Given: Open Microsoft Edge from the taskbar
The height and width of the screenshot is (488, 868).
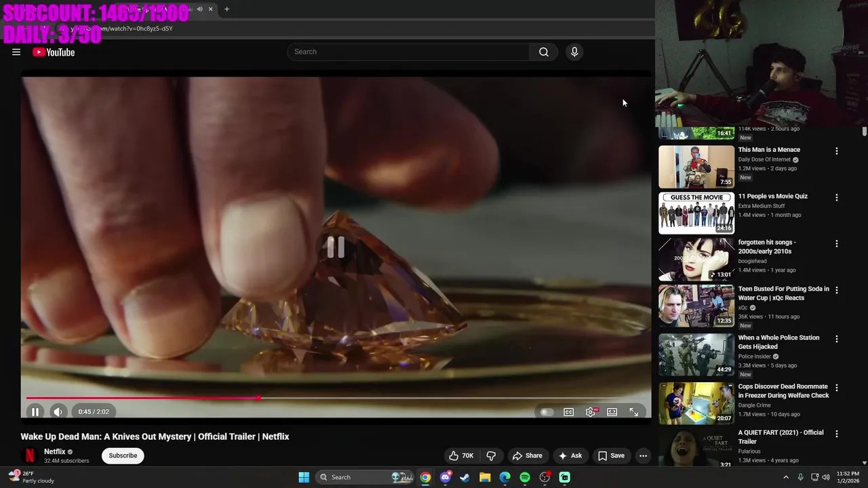Looking at the screenshot, I should coord(505,477).
